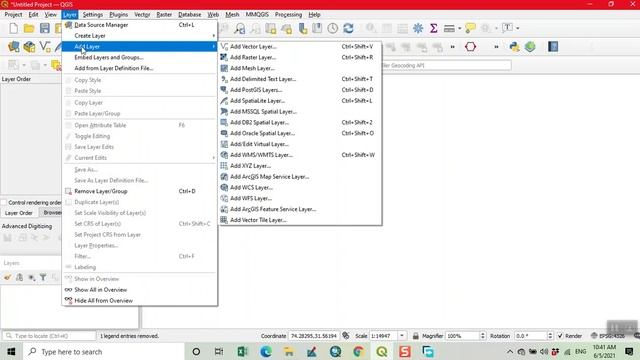Click the Filter Legend funnel icon
The height and width of the screenshot is (360, 640).
pos(42,278)
